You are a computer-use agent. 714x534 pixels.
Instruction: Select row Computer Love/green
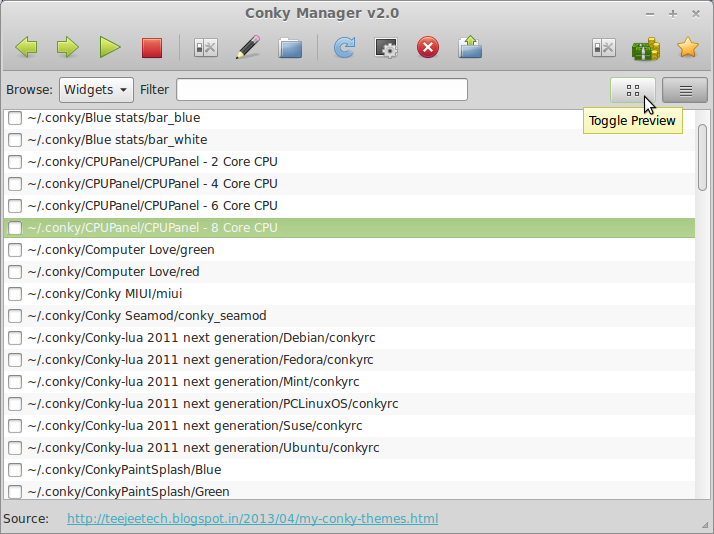[x=349, y=250]
